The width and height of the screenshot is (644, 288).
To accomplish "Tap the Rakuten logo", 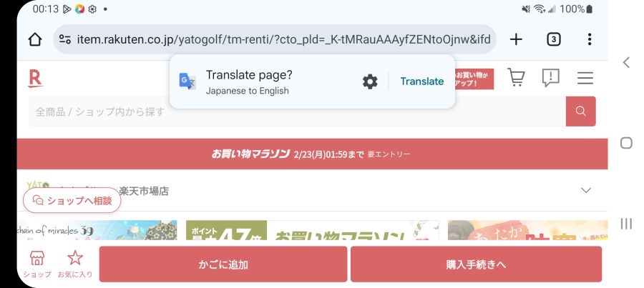I will click(x=35, y=78).
